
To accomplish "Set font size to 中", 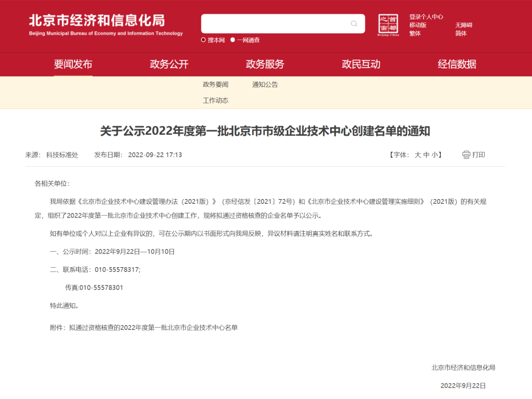I will [x=426, y=155].
